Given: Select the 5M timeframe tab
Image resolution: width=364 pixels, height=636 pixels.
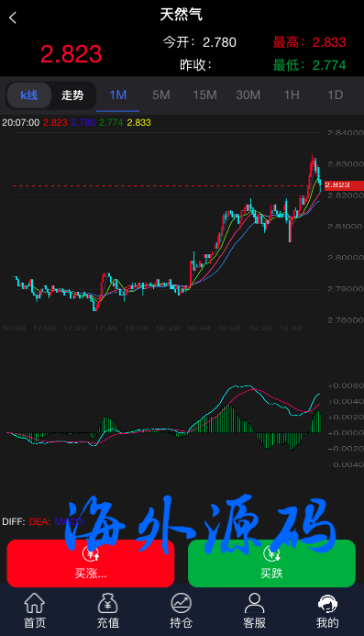Looking at the screenshot, I should point(161,95).
